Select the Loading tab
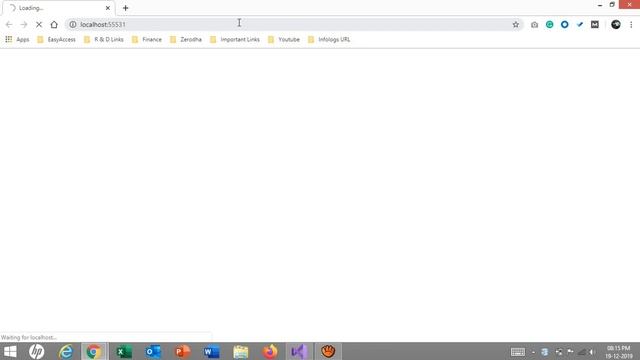The height and width of the screenshot is (360, 640). pyautogui.click(x=59, y=8)
